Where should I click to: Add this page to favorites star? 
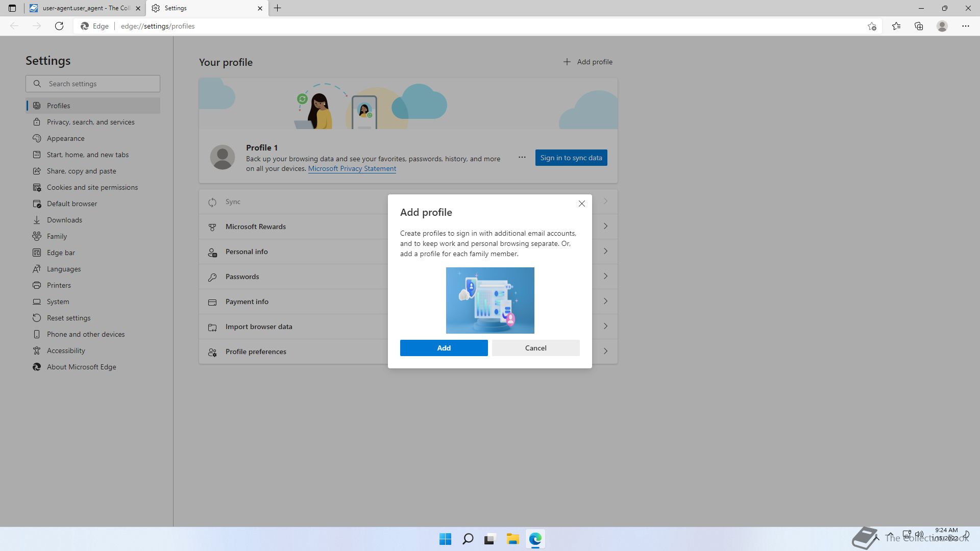(x=872, y=26)
